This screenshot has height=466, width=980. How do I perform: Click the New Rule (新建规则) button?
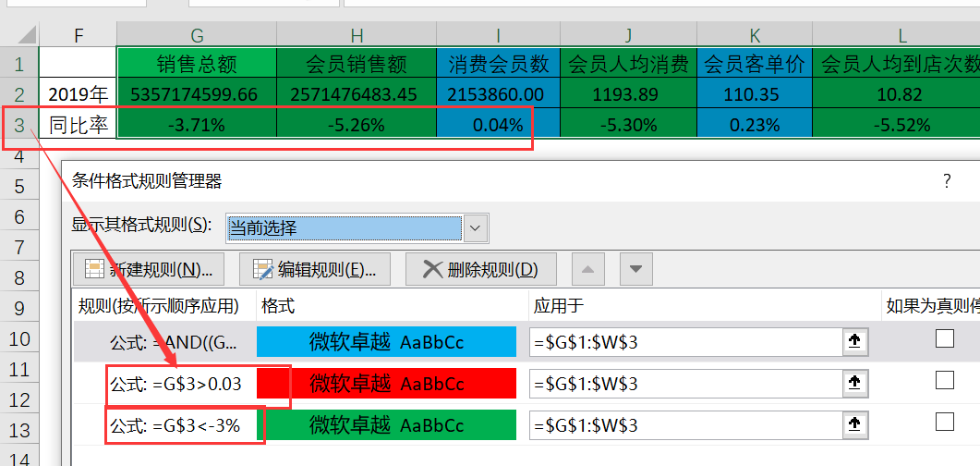[x=148, y=270]
